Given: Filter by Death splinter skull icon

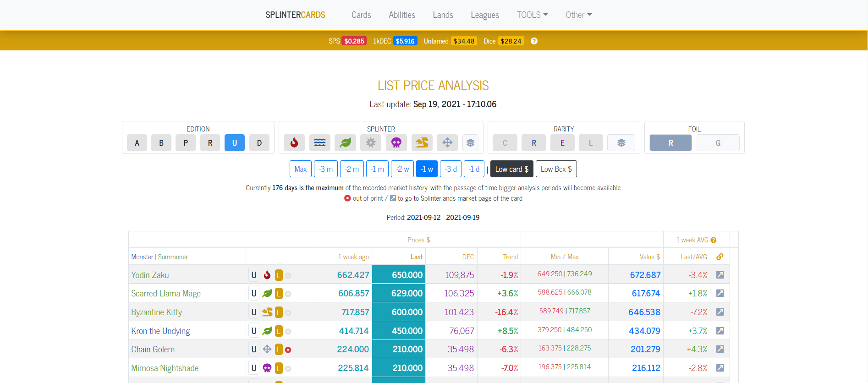Looking at the screenshot, I should click(x=396, y=143).
